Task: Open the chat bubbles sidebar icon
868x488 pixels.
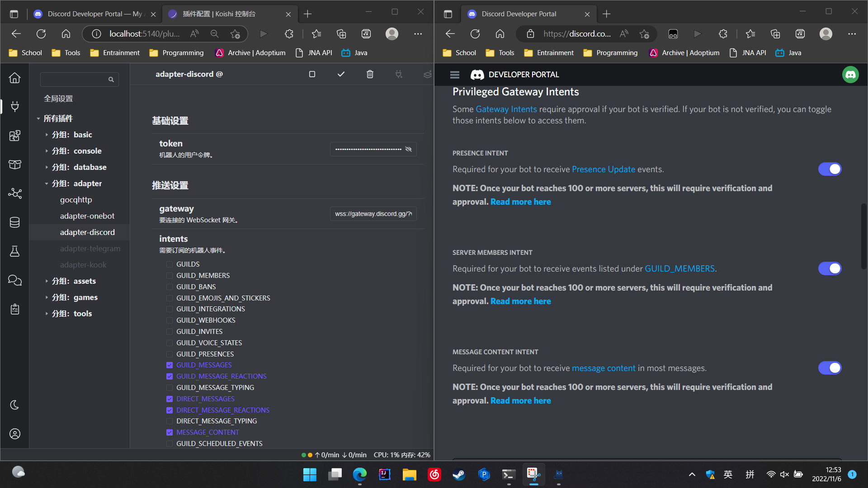Action: pyautogui.click(x=15, y=280)
